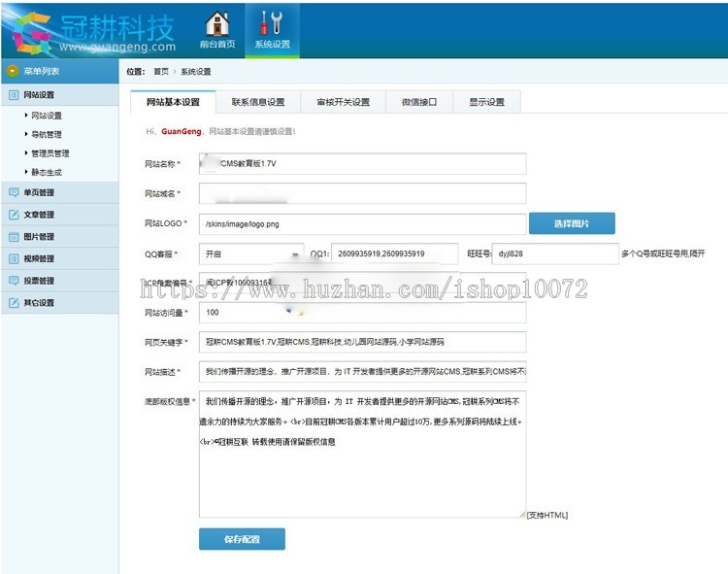Image resolution: width=728 pixels, height=574 pixels.
Task: Switch to the 显示设置 tab
Action: click(486, 102)
